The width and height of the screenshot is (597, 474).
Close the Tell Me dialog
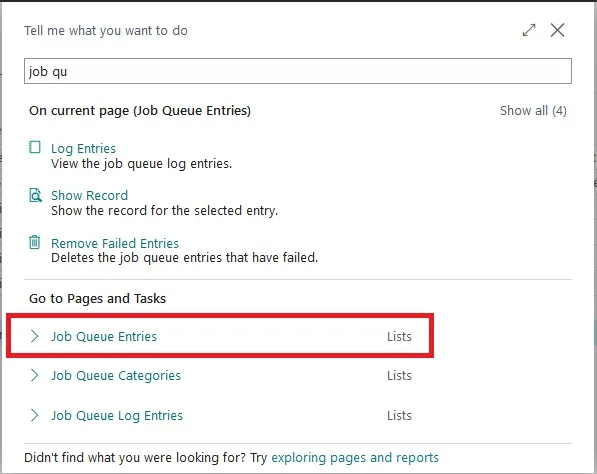557,30
